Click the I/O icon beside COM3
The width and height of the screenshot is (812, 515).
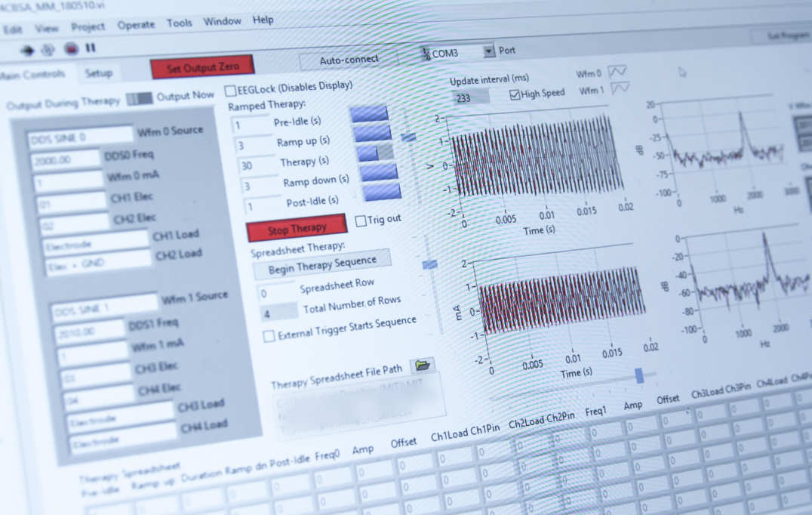[x=427, y=53]
